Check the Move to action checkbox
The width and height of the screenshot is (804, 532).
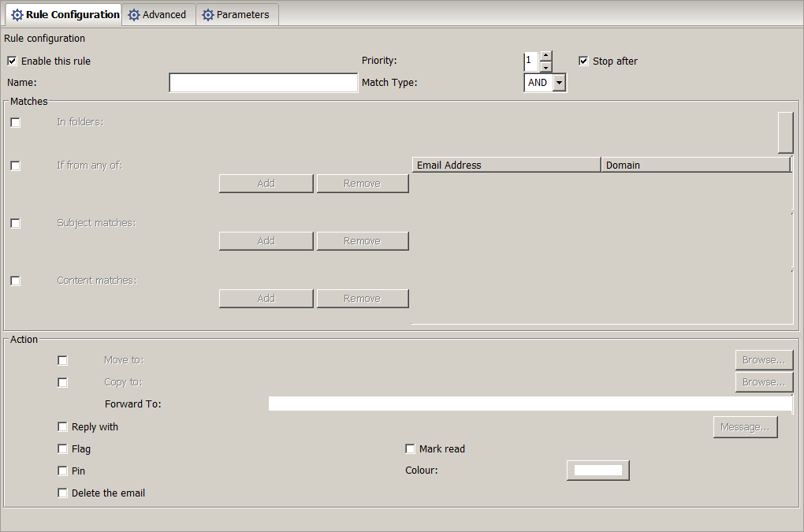coord(62,361)
